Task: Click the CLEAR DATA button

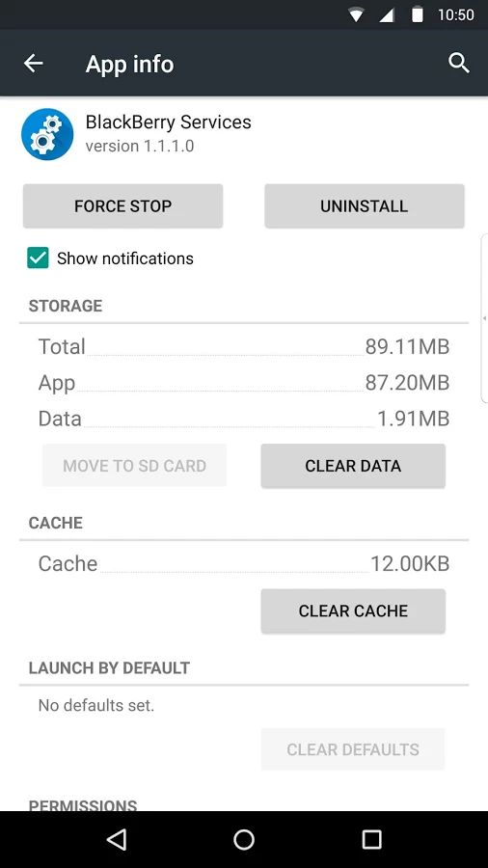Action: tap(353, 466)
